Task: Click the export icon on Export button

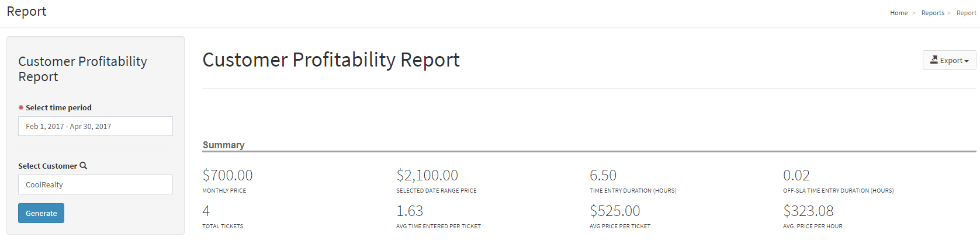Action: click(x=934, y=60)
